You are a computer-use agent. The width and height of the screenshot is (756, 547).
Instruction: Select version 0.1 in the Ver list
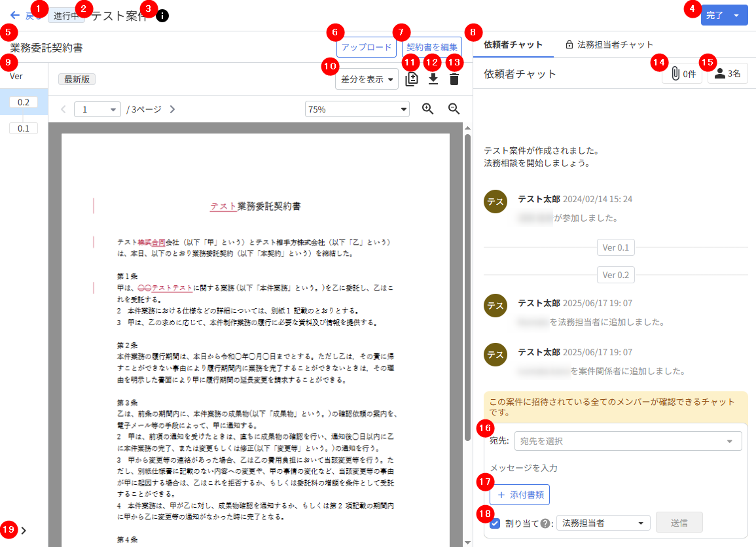click(x=24, y=129)
